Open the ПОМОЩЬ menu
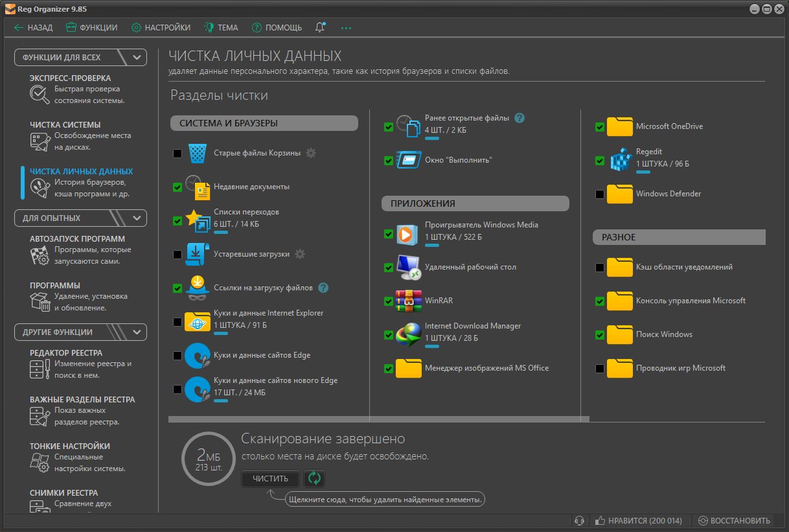This screenshot has height=532, width=789. (x=277, y=28)
